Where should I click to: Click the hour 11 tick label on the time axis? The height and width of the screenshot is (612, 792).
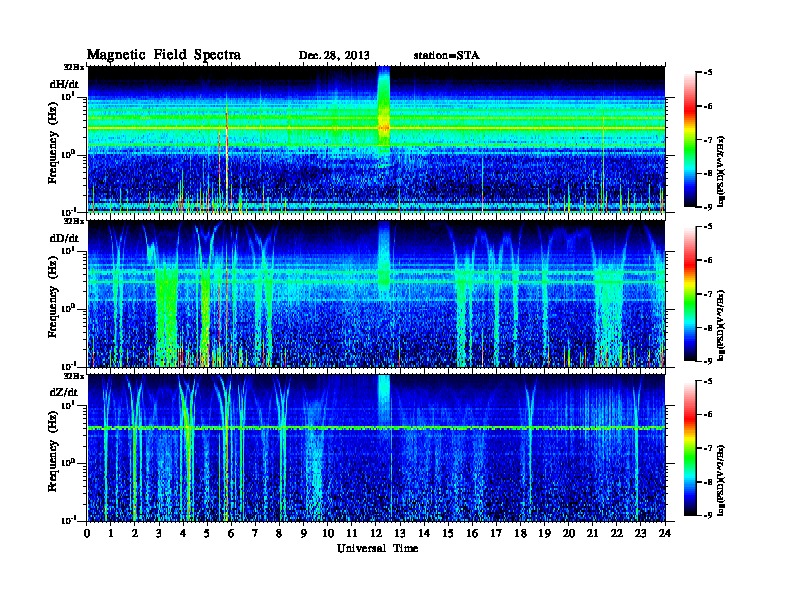coord(352,533)
